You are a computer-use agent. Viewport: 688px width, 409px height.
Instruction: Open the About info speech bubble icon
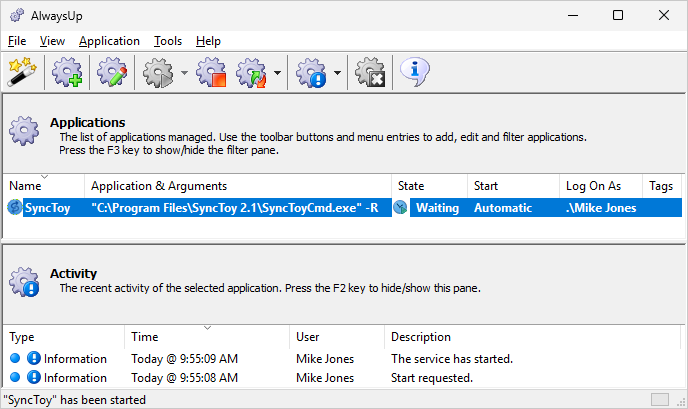pos(415,72)
